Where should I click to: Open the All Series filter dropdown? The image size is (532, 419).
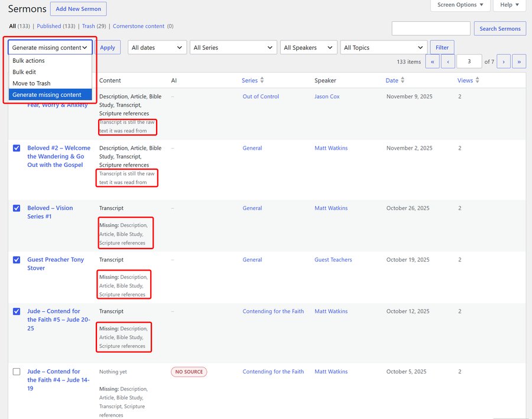coord(233,47)
